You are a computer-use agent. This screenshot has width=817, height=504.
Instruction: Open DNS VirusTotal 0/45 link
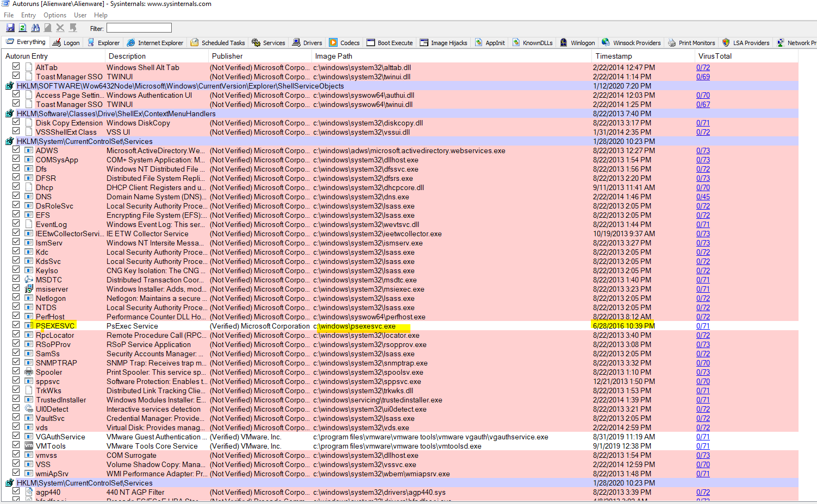(x=703, y=197)
